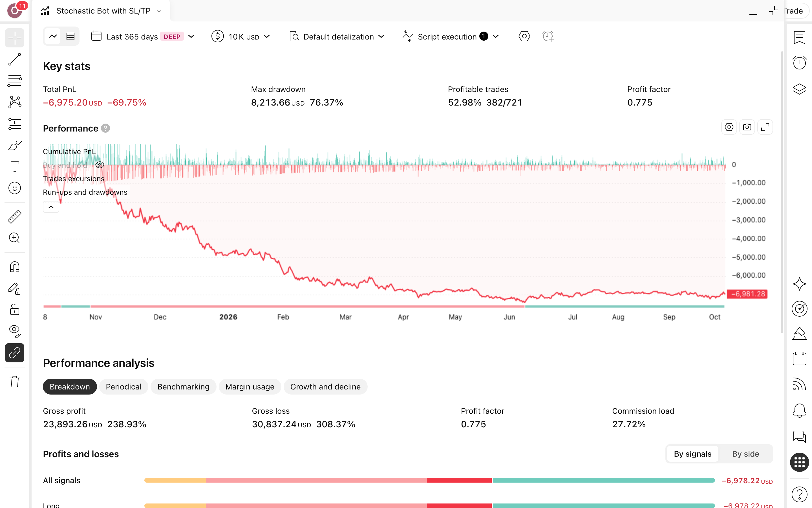Expand Performance chart to fullscreen
This screenshot has width=812, height=508.
click(765, 127)
